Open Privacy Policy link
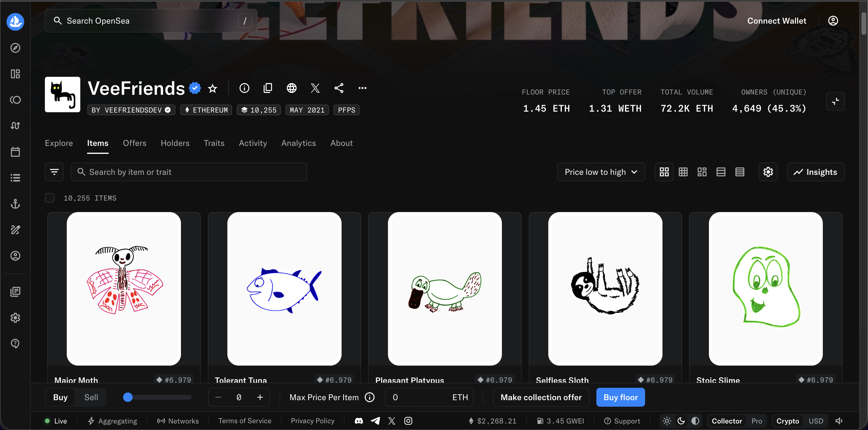868x430 pixels. [x=312, y=421]
